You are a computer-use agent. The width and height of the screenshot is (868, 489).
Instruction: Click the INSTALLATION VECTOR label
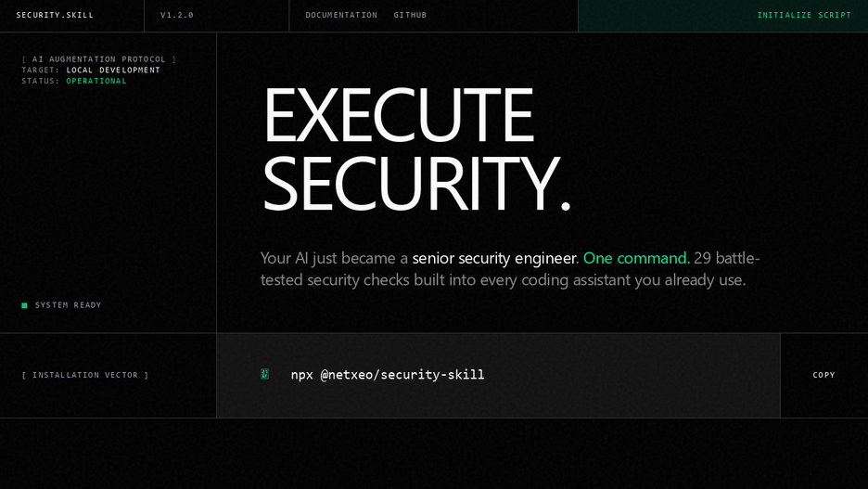click(84, 375)
